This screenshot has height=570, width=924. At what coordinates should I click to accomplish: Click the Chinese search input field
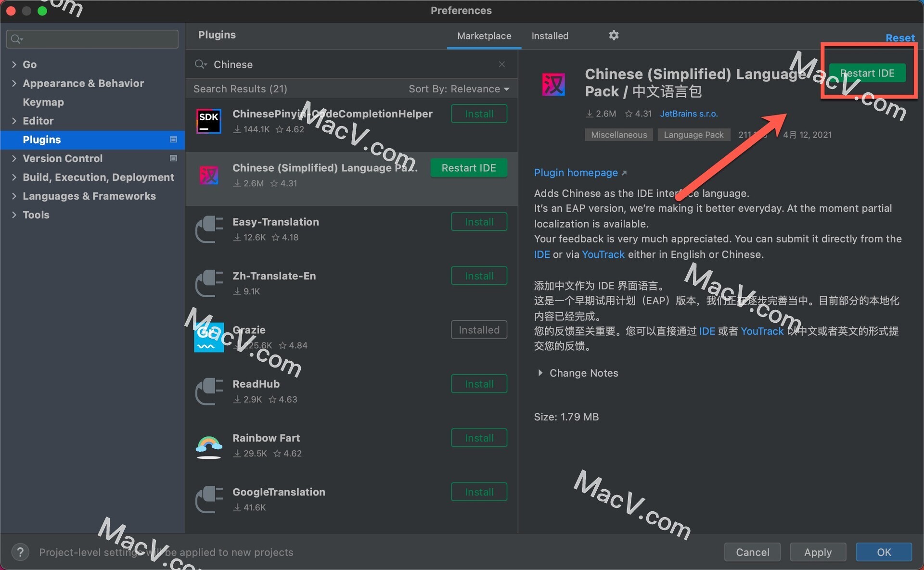click(350, 63)
